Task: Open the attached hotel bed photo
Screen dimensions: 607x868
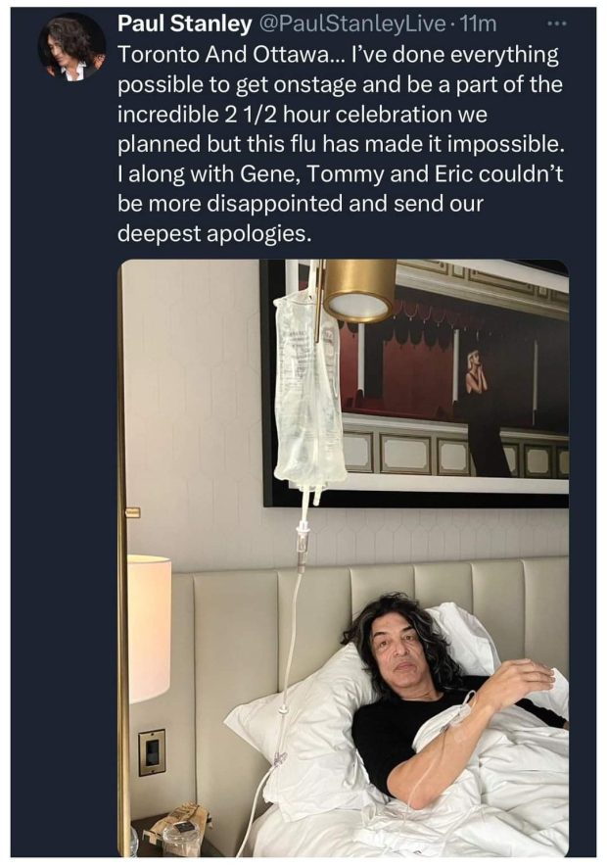Action: pyautogui.click(x=343, y=558)
